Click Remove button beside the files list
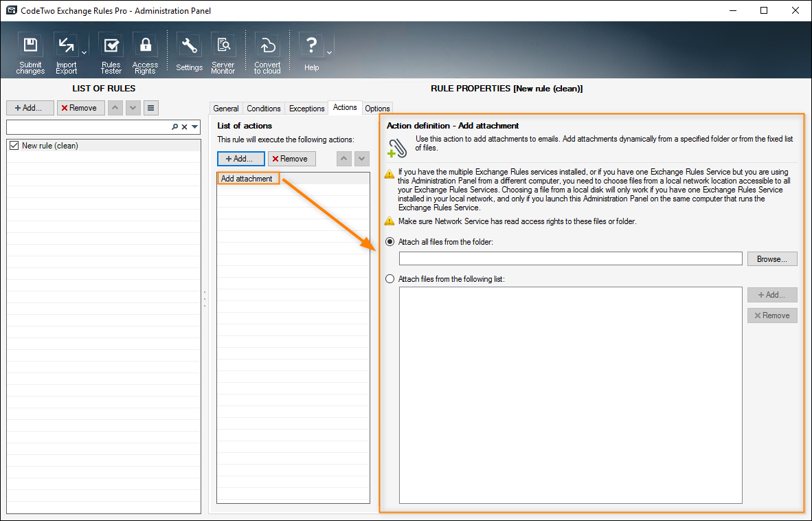812x521 pixels. coord(772,315)
